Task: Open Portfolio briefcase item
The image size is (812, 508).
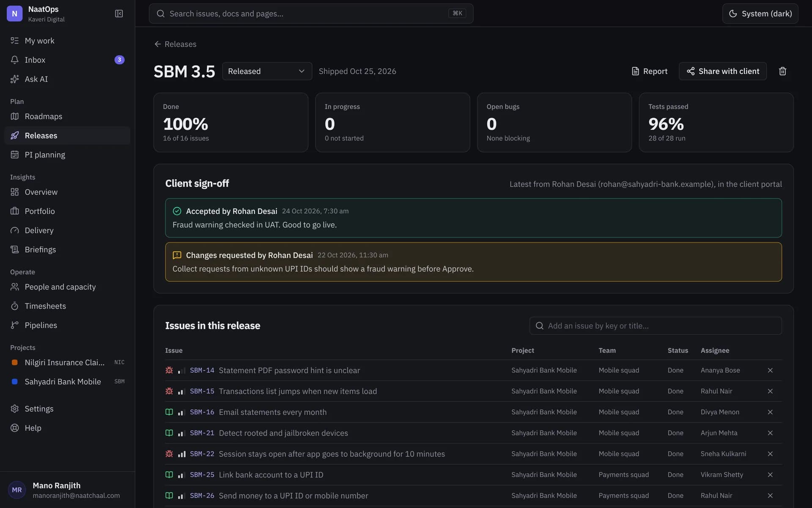Action: coord(68,211)
